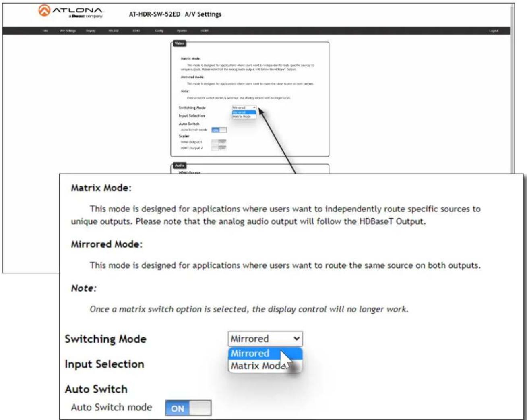Image resolution: width=527 pixels, height=420 pixels.
Task: Click the Audio section label
Action: click(180, 165)
